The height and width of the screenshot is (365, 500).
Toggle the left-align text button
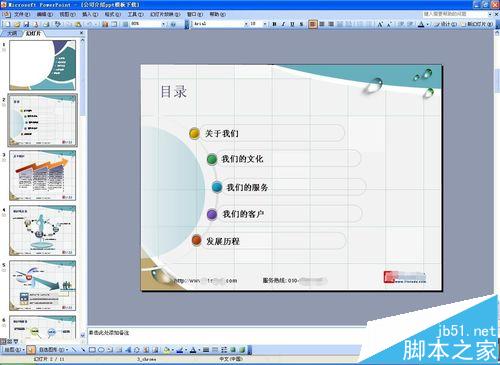[313, 24]
